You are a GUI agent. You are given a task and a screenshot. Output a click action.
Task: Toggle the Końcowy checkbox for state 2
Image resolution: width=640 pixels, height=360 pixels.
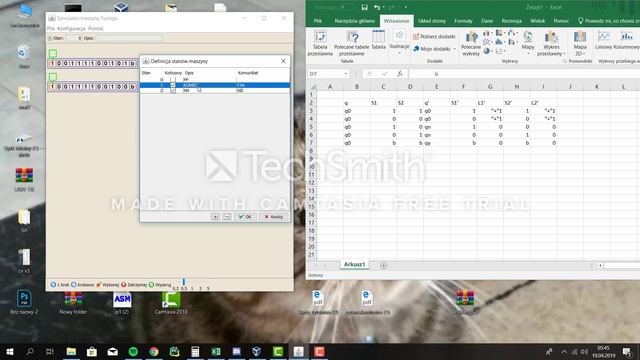173,91
